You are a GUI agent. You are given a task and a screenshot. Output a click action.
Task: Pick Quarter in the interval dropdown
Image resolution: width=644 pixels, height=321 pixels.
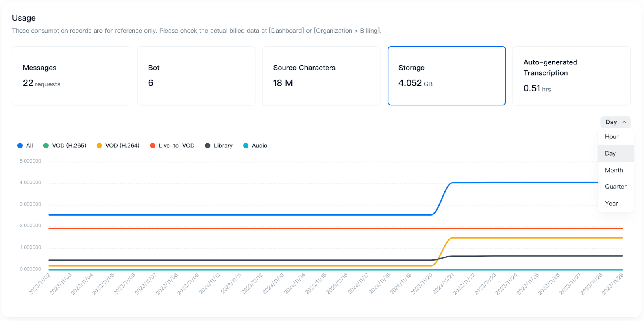[x=615, y=187]
